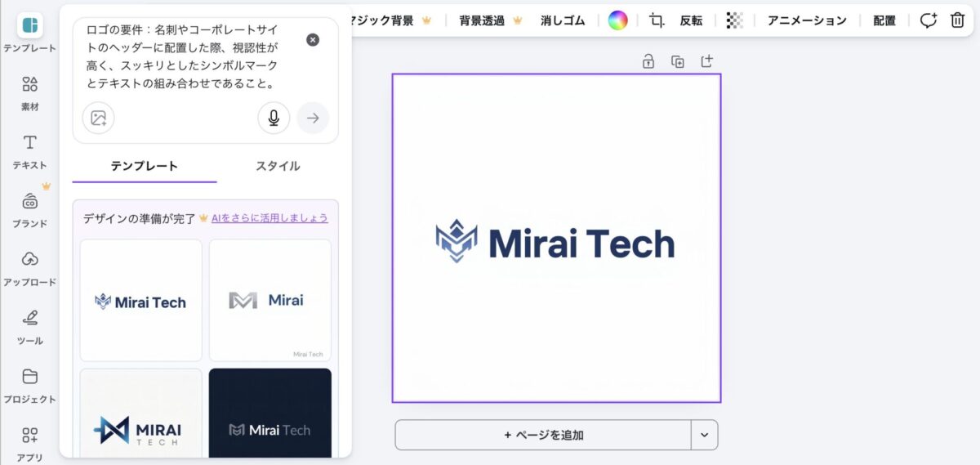This screenshot has width=980, height=465.
Task: Expand the dropdown next to ページを追加
Action: click(x=704, y=435)
